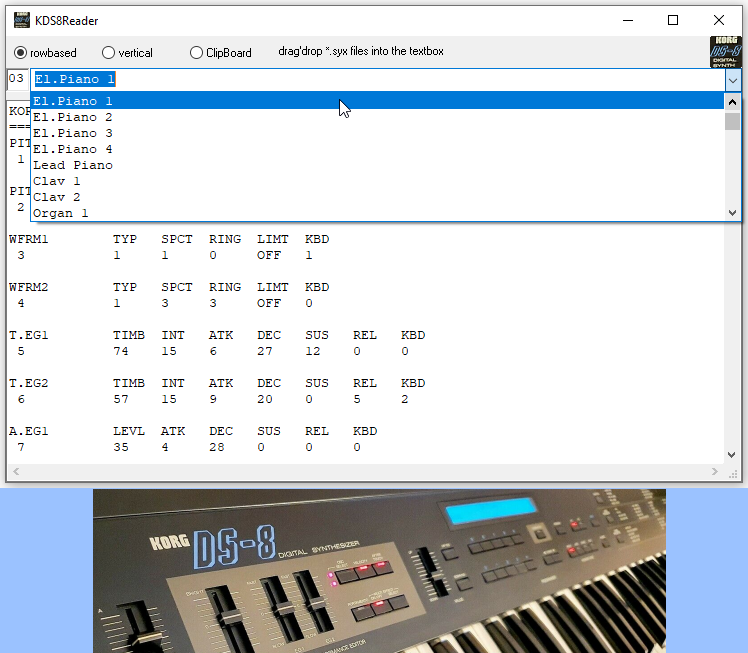
Task: Click the WFRM2 RING column header
Action: 225,287
